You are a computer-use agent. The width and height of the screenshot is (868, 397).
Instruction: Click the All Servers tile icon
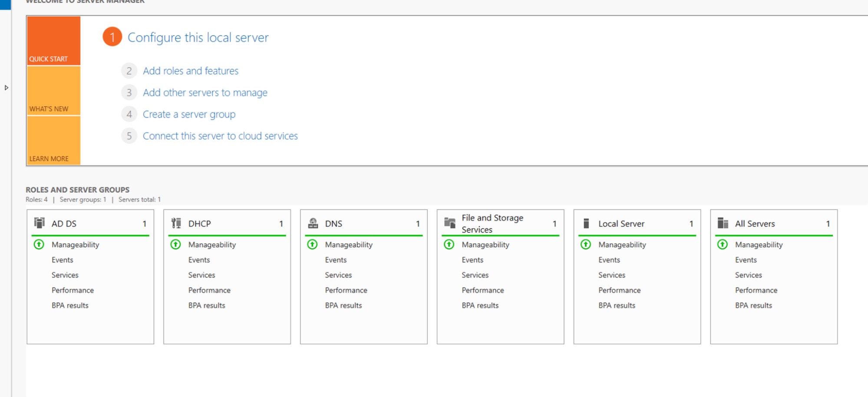click(723, 223)
